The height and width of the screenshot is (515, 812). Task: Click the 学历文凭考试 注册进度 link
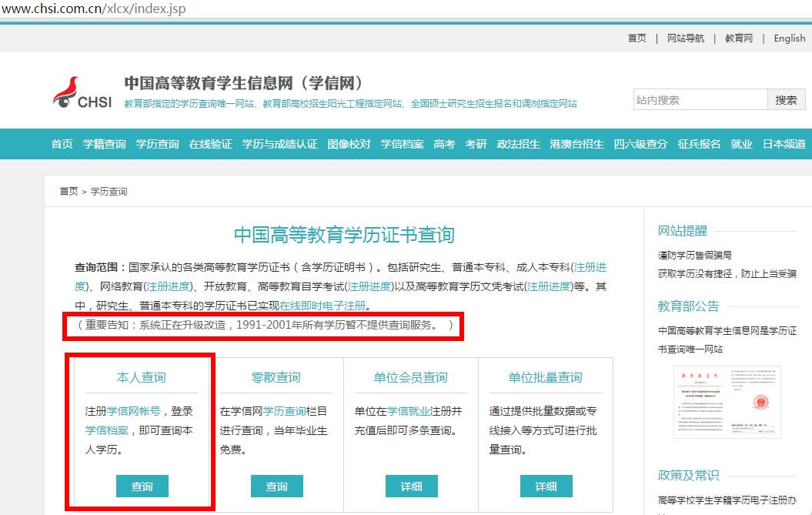[549, 286]
